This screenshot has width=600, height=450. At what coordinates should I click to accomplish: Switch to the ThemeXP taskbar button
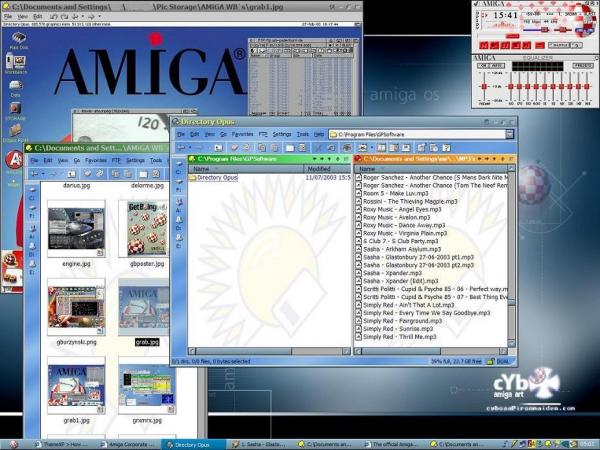[63, 445]
